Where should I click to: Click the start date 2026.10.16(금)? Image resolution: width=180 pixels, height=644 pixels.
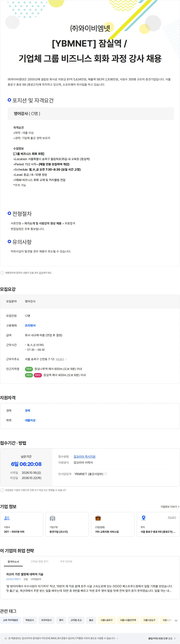(31, 473)
